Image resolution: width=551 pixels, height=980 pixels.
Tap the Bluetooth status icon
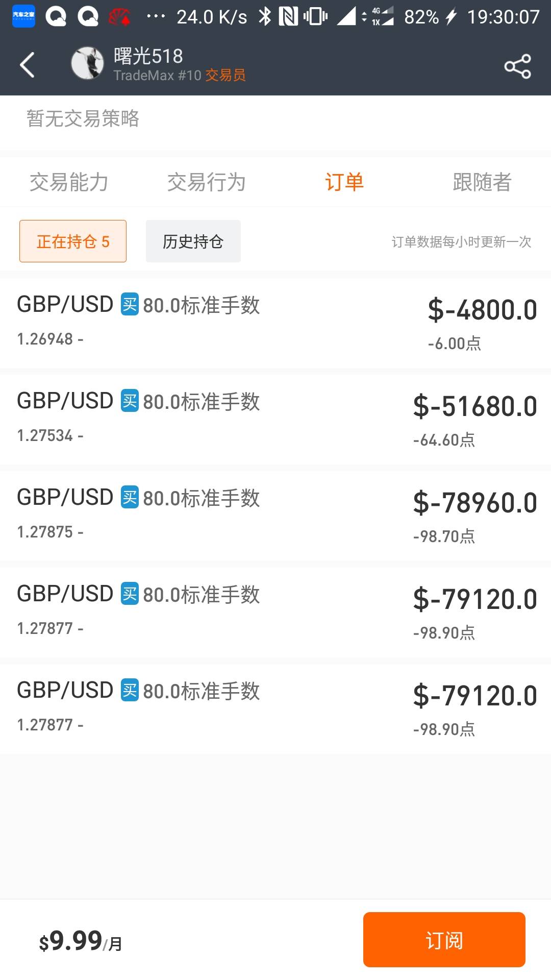pos(265,17)
